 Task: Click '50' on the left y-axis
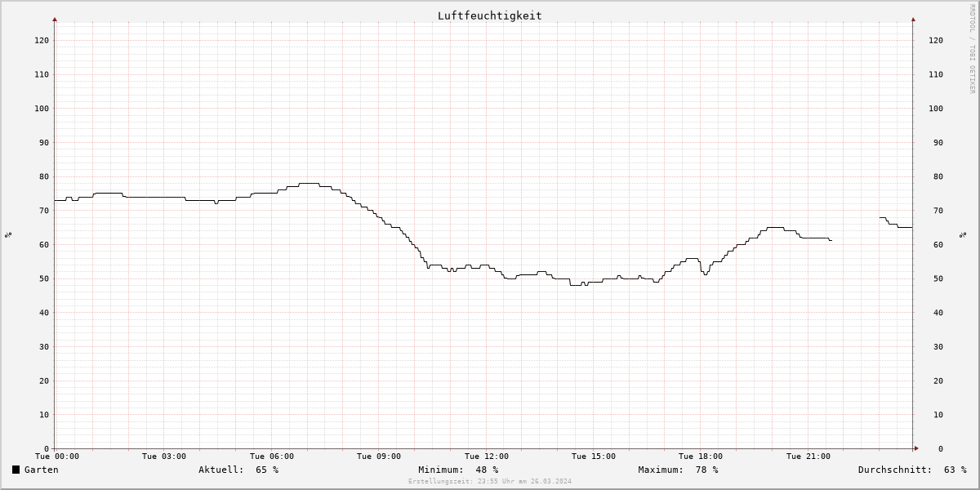tap(44, 278)
